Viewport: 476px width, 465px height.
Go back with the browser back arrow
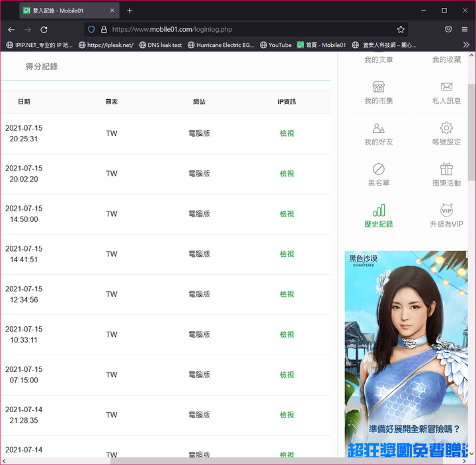coord(11,30)
